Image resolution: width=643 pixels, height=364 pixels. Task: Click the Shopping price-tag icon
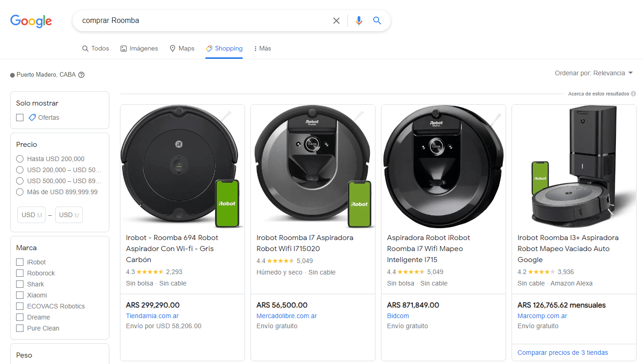tap(209, 48)
